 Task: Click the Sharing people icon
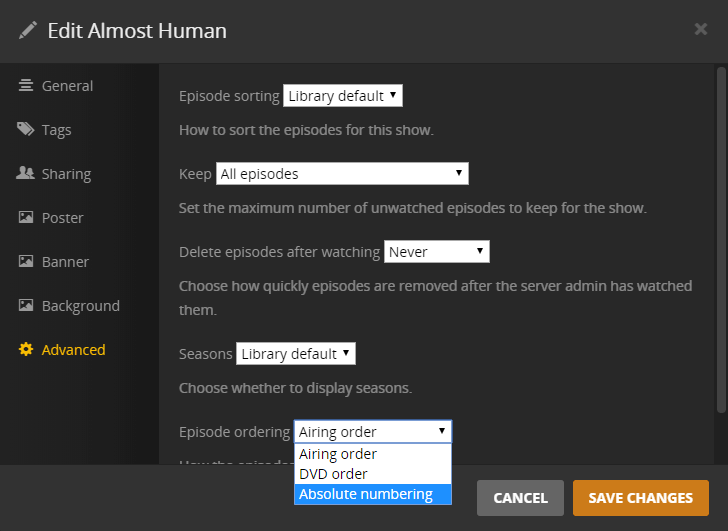26,174
